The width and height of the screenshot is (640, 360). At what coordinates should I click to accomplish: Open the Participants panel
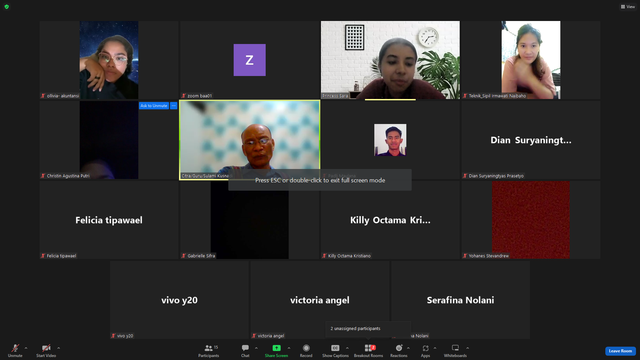pos(209,350)
